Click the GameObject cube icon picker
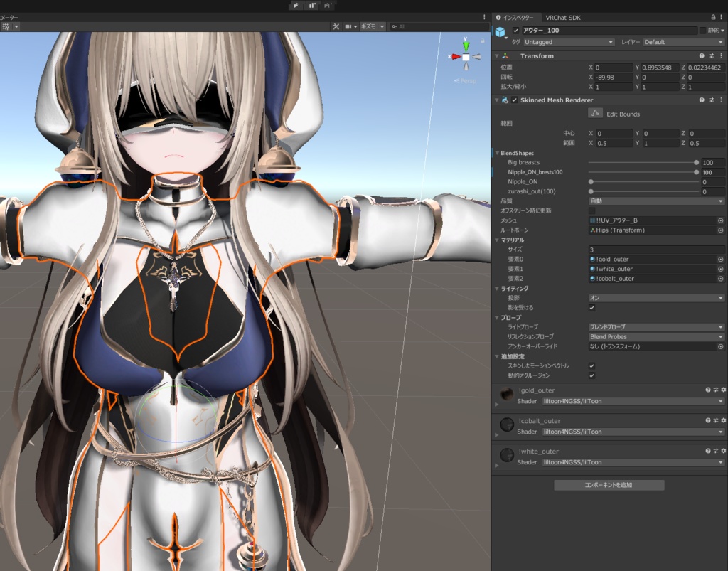The width and height of the screenshot is (728, 571). 500,31
